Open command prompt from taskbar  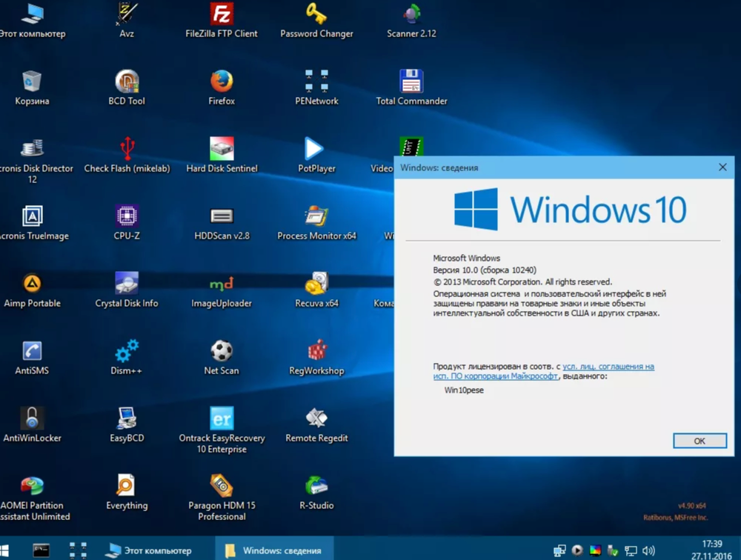(x=41, y=550)
